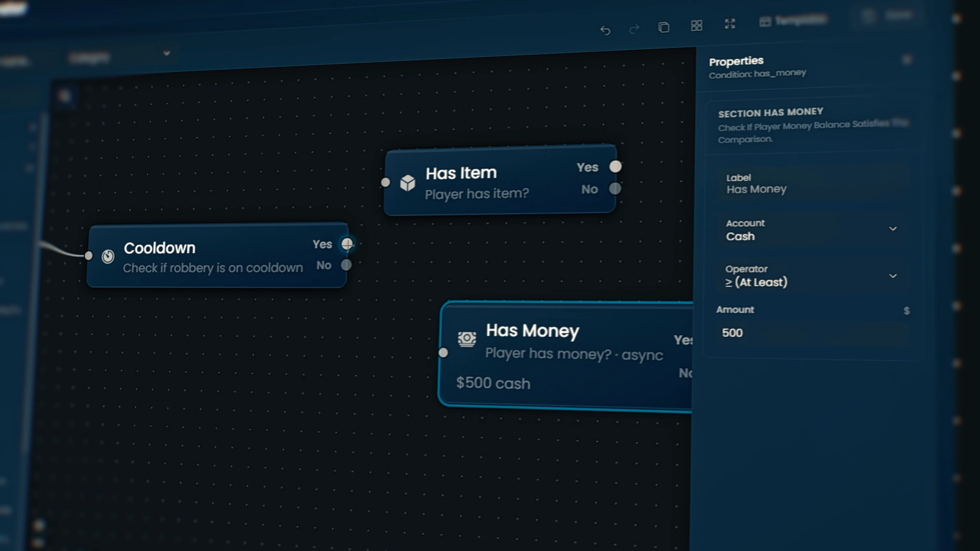This screenshot has height=551, width=980.
Task: Click the Has Item cube icon
Action: tap(408, 183)
